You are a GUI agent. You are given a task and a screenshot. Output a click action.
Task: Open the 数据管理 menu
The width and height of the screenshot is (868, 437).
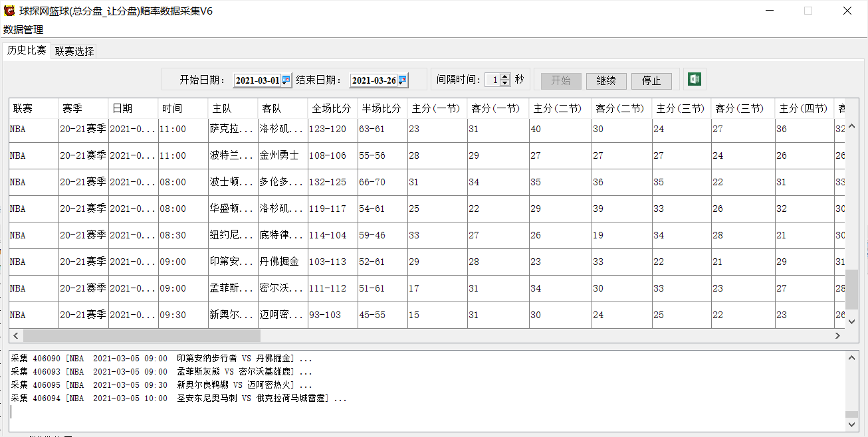tap(23, 30)
